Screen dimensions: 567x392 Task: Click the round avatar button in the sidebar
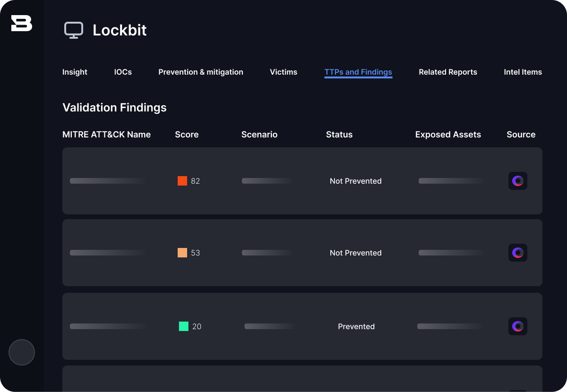tap(22, 352)
